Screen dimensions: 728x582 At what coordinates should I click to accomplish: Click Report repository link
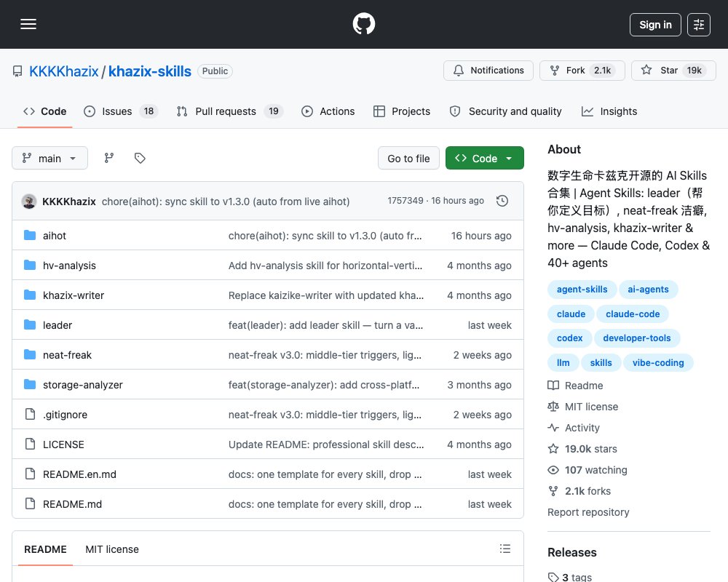tap(588, 512)
